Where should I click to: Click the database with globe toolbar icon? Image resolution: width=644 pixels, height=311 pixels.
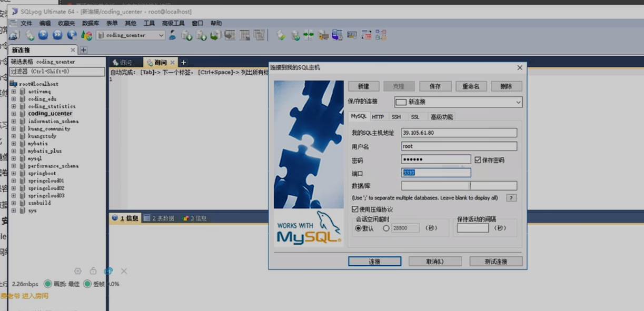[295, 35]
